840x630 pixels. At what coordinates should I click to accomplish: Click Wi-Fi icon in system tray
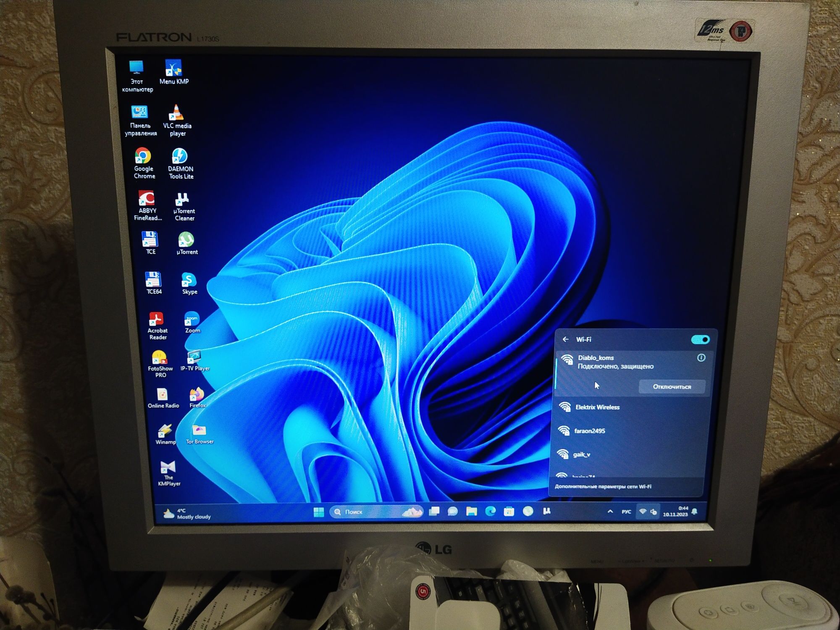click(643, 511)
